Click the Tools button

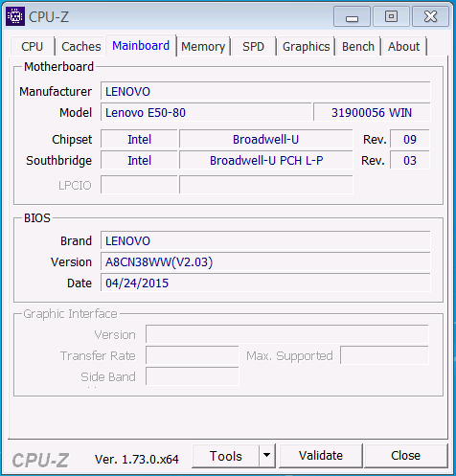(x=226, y=456)
